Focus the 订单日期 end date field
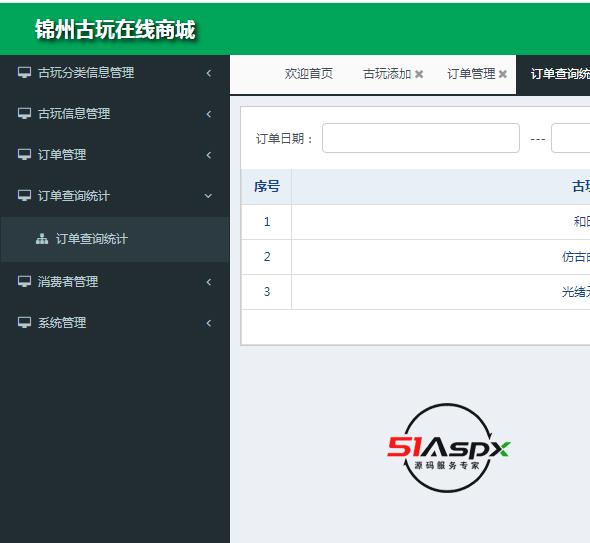 (570, 138)
